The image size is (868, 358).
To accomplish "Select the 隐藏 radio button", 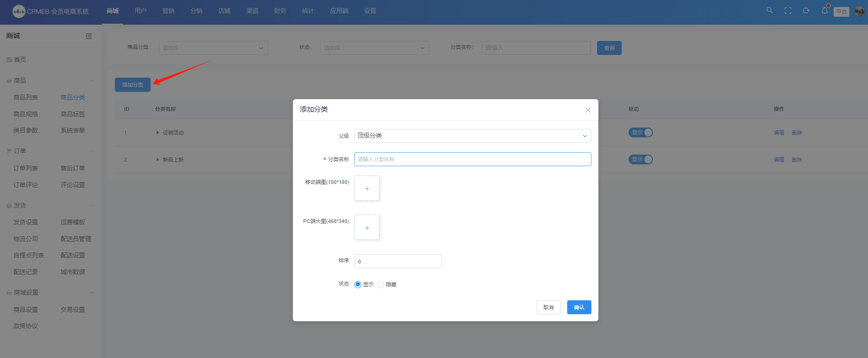I will coord(381,284).
